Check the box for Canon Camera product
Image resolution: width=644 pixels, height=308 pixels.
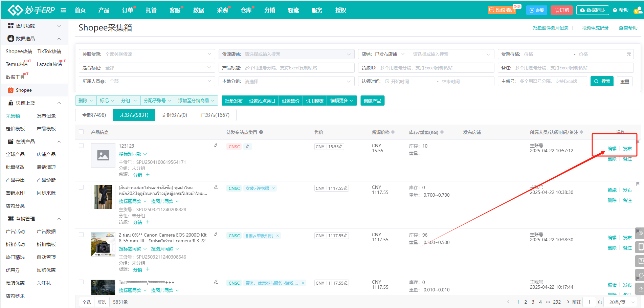pos(81,235)
